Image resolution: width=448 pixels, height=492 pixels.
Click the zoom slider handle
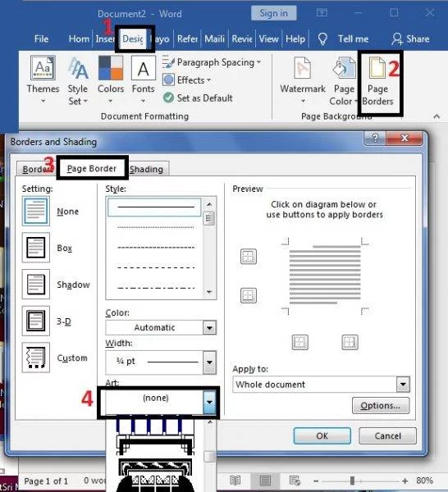352,481
